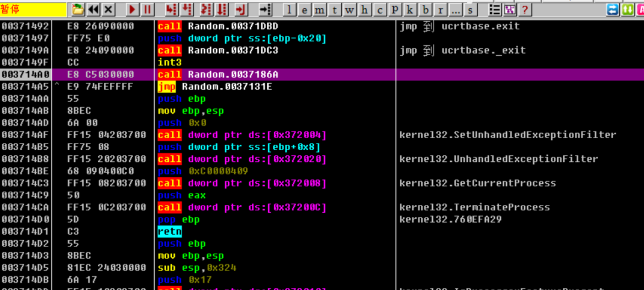Click the Step over icon

coord(188,9)
